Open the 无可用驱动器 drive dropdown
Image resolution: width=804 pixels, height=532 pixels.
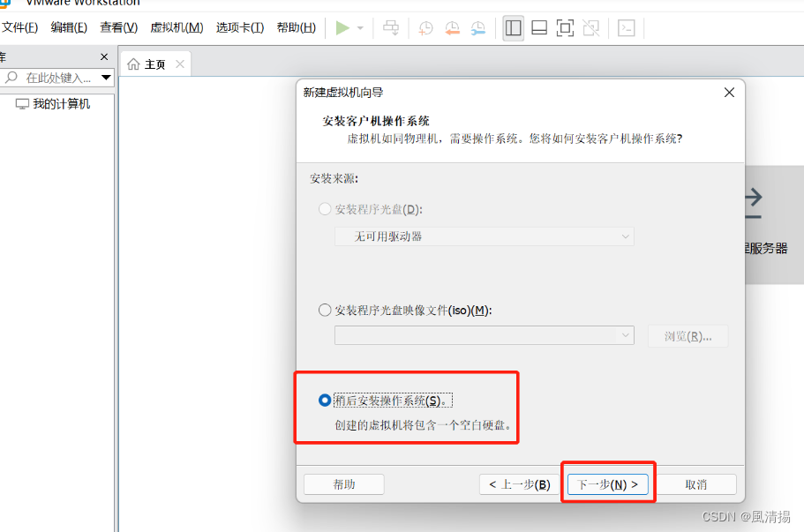(484, 236)
